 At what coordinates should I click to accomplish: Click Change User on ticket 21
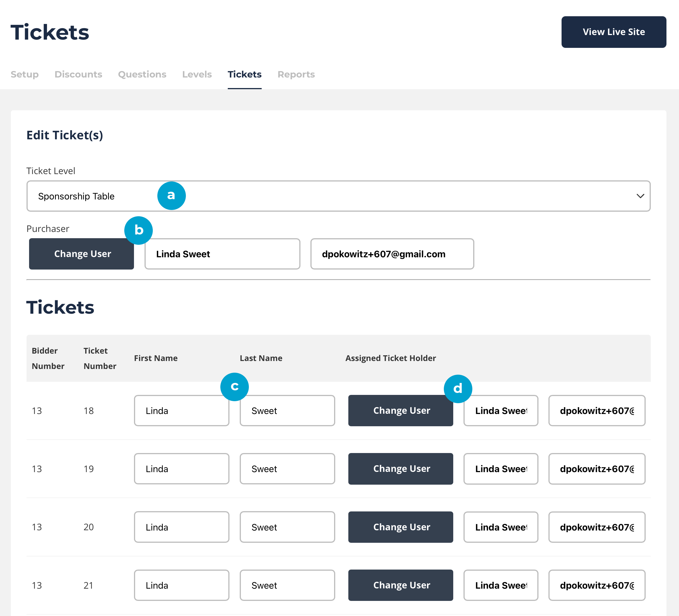pyautogui.click(x=401, y=585)
